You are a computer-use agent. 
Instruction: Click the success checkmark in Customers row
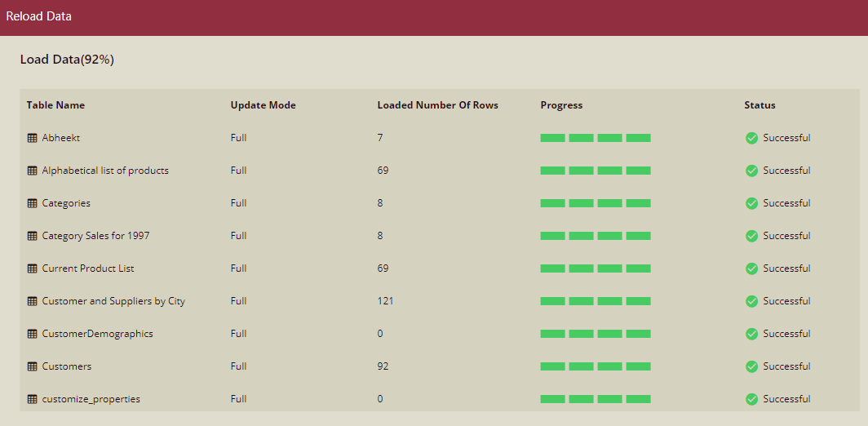(x=751, y=366)
